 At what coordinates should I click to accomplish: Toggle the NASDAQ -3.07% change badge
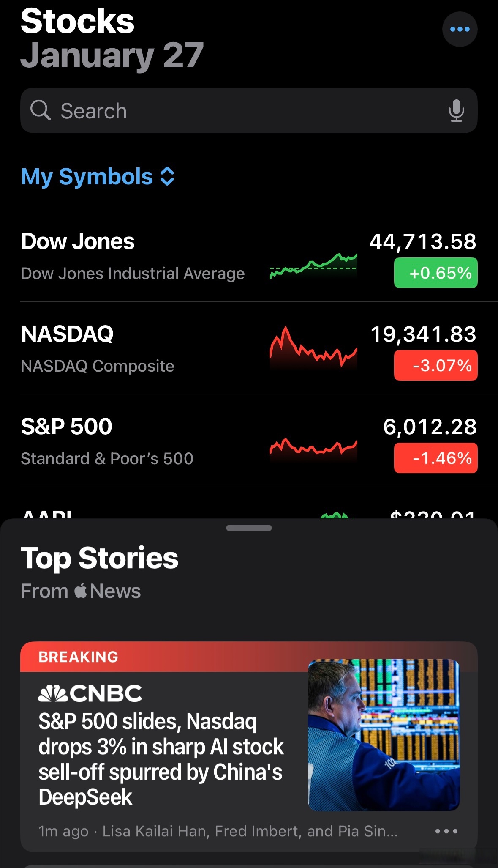(435, 365)
